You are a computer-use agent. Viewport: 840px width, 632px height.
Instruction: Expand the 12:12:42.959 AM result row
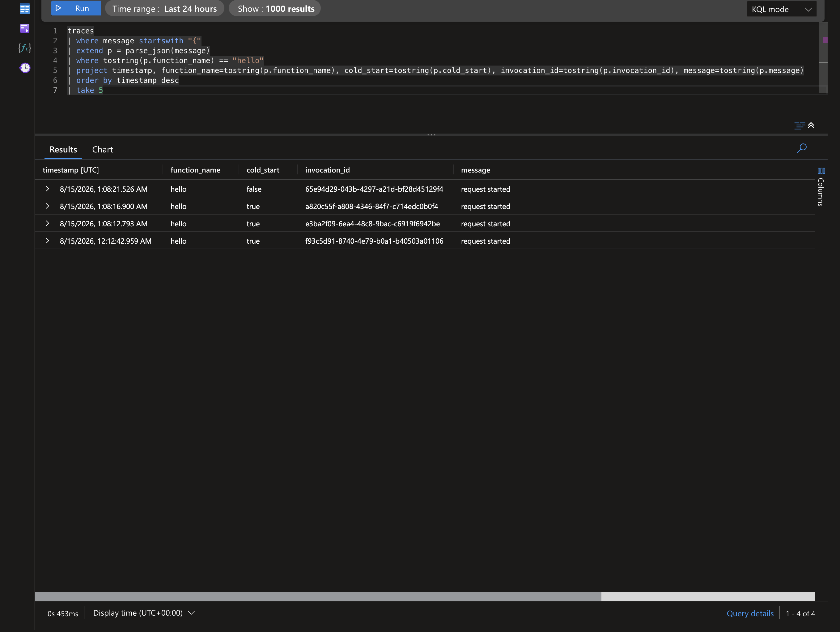click(x=48, y=241)
